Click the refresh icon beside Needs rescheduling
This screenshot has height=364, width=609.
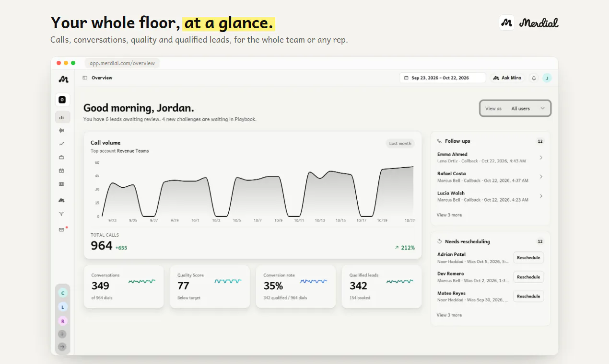click(x=439, y=241)
